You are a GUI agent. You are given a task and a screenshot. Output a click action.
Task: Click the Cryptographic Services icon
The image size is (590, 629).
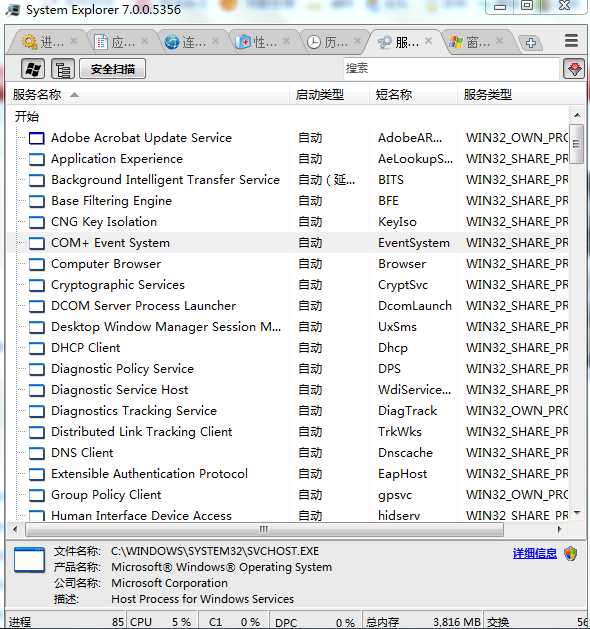click(36, 285)
